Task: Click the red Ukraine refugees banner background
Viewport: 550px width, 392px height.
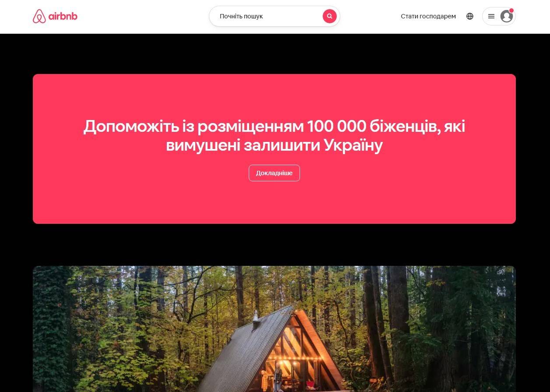Action: [274, 206]
